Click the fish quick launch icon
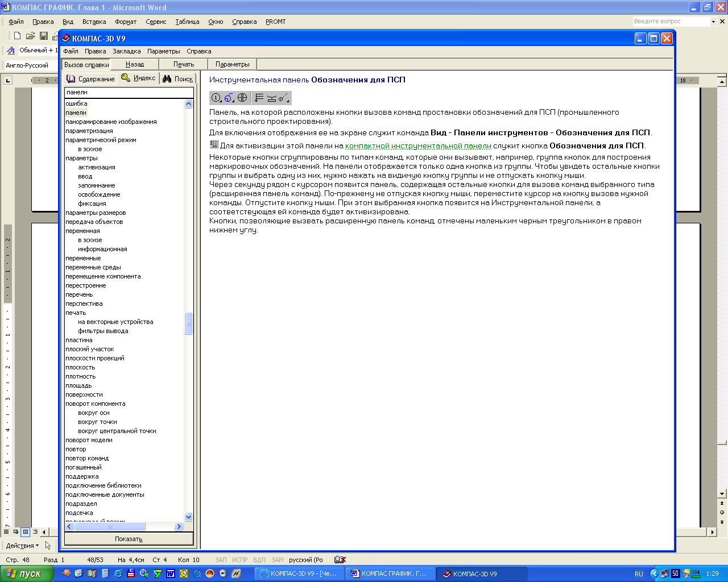Viewport: 728px width, 582px height. (66, 573)
